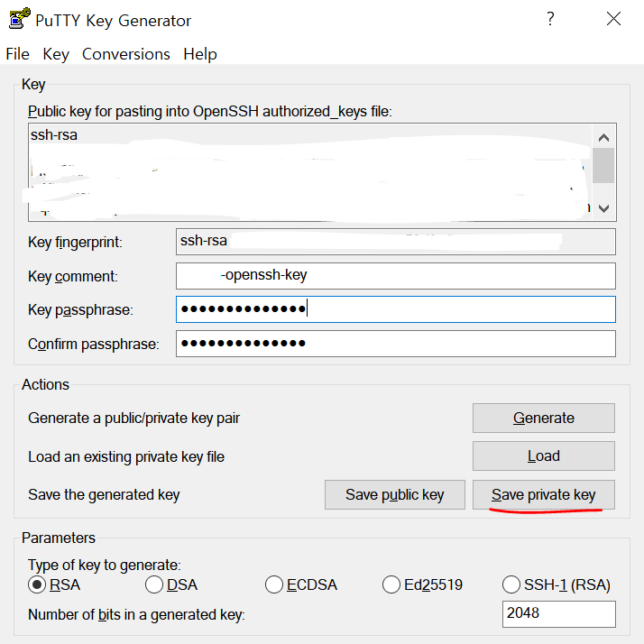The image size is (644, 644).
Task: Open the Help menu
Action: [200, 54]
